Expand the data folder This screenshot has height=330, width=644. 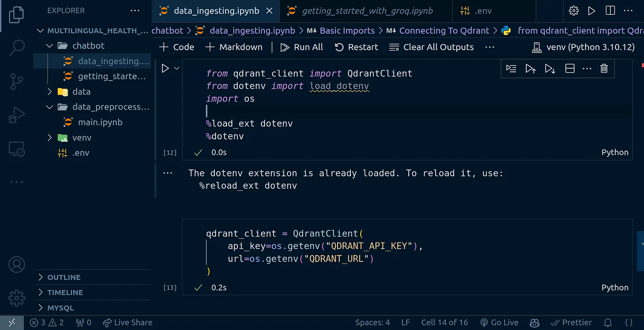[81, 92]
